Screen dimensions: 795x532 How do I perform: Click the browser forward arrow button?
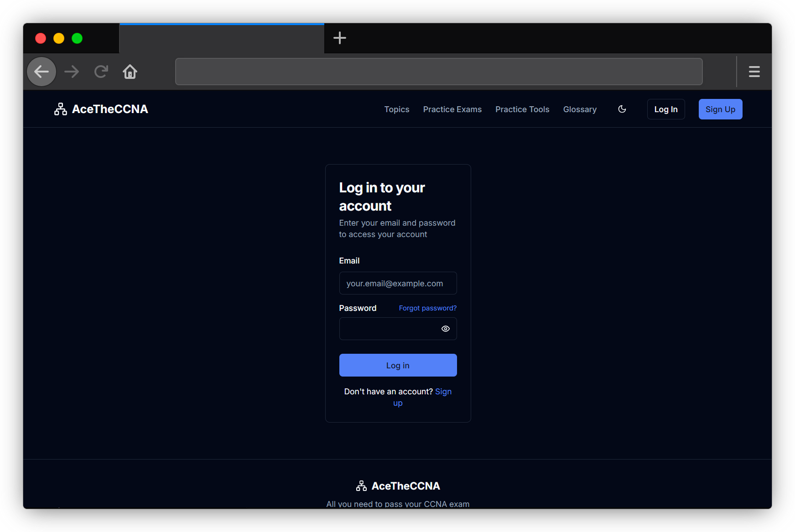pyautogui.click(x=72, y=72)
